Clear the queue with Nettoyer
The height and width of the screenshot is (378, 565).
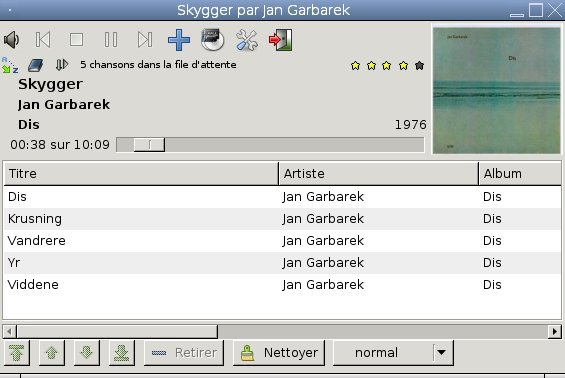pos(279,353)
